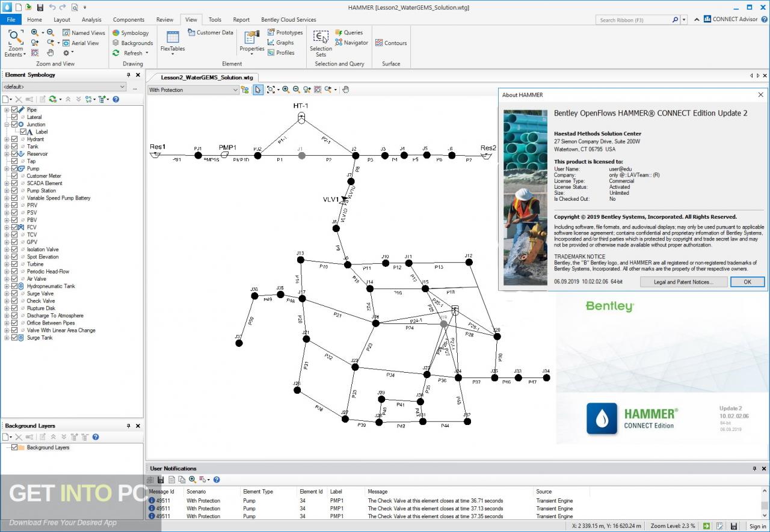Open the Graphs manager
This screenshot has height=532, width=770.
tap(281, 43)
